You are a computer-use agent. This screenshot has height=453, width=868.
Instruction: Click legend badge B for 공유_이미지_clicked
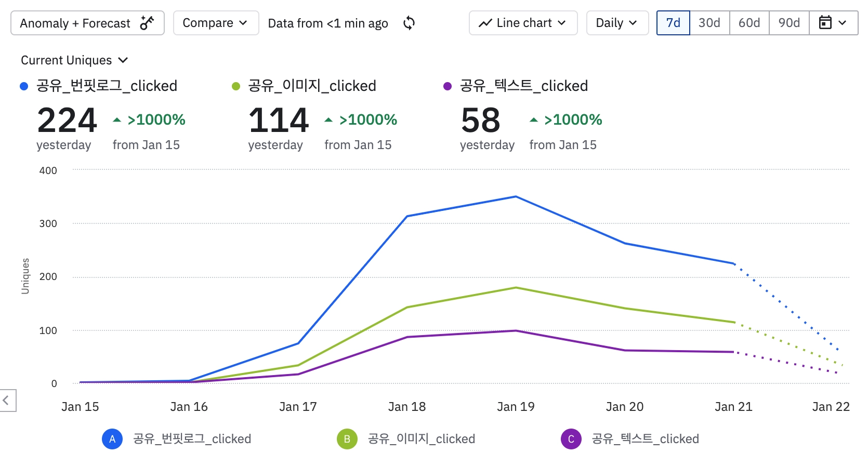pos(347,439)
